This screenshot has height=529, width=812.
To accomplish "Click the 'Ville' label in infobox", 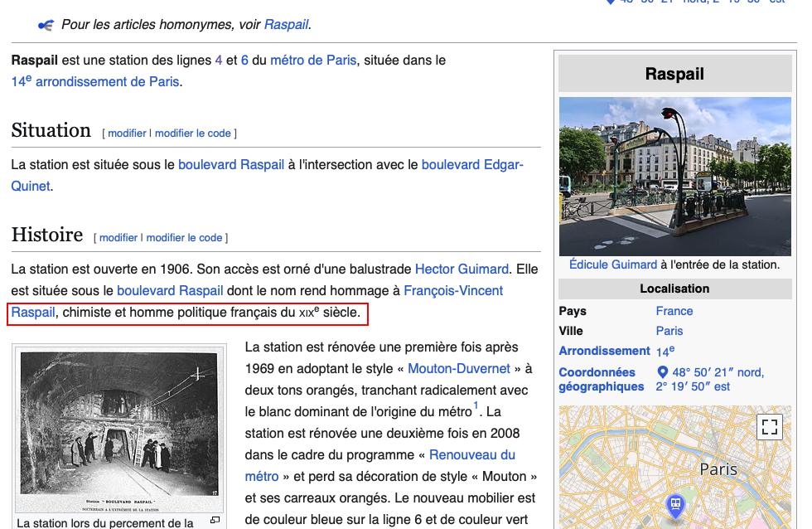I will point(571,331).
